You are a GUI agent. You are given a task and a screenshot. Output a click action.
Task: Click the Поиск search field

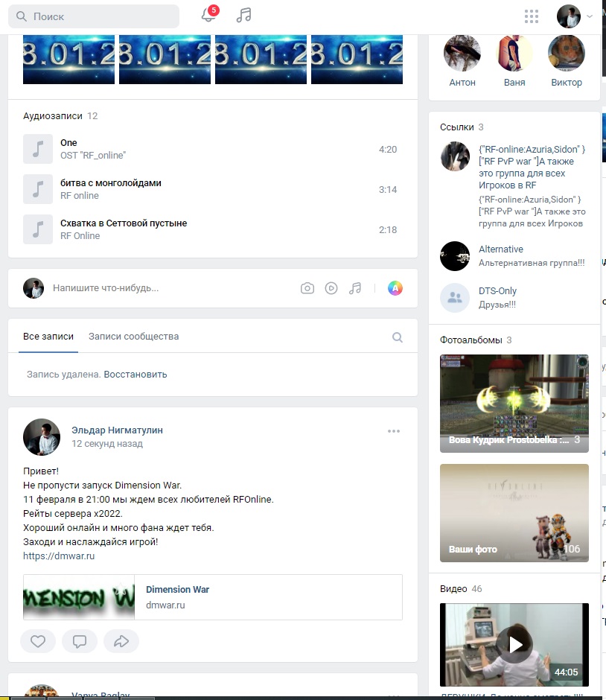click(x=94, y=16)
